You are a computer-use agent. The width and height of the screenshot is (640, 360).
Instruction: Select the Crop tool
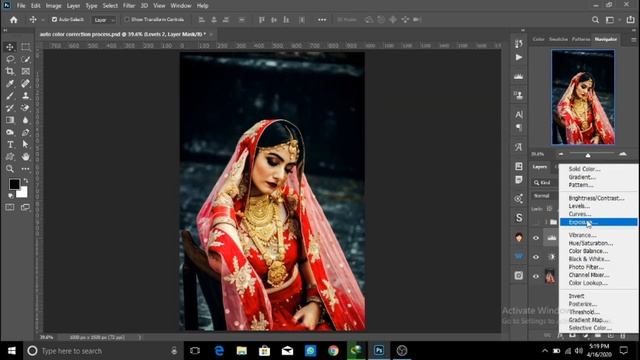(10, 71)
